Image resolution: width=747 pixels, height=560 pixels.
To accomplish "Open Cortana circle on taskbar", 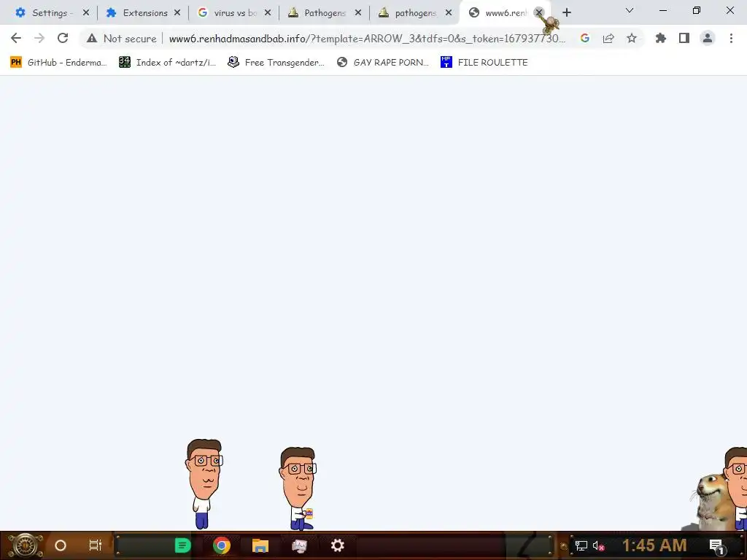I will [x=61, y=545].
